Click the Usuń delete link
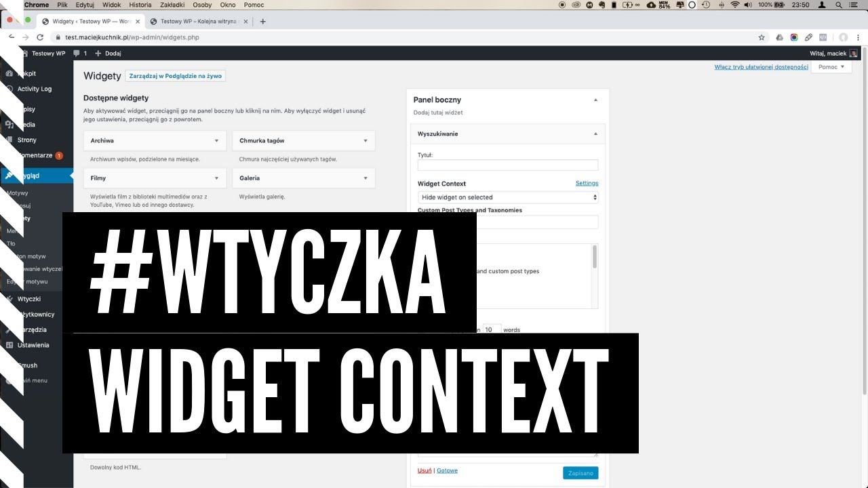The height and width of the screenshot is (488, 868). click(425, 470)
